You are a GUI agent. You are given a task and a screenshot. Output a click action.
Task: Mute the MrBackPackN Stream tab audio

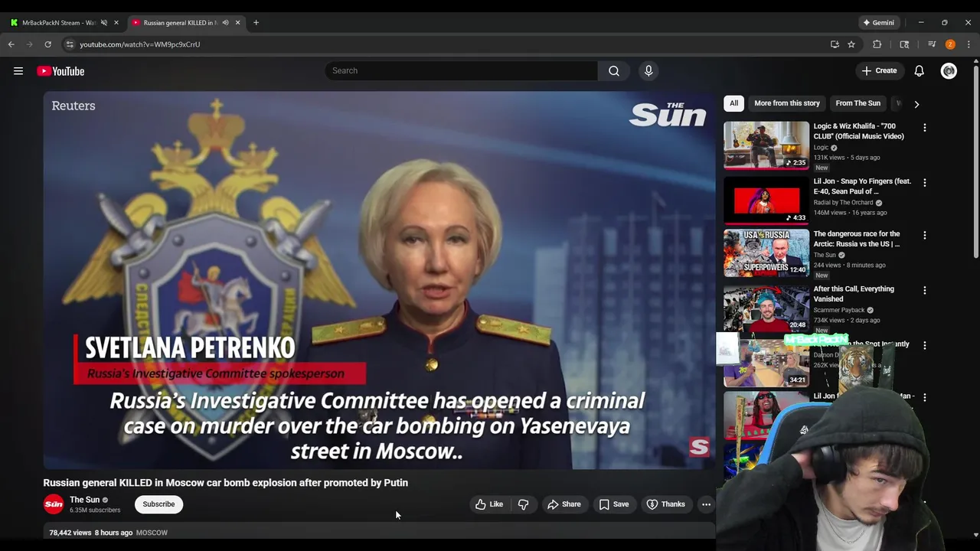click(x=104, y=22)
